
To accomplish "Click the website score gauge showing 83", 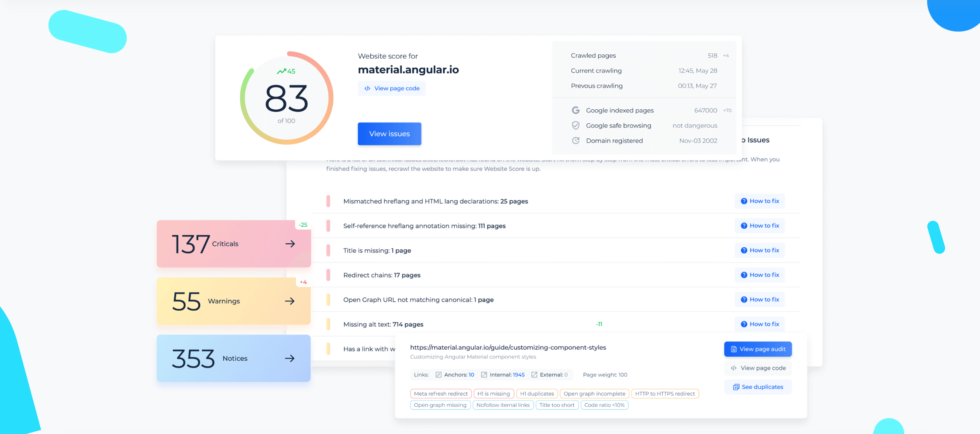I will click(287, 98).
